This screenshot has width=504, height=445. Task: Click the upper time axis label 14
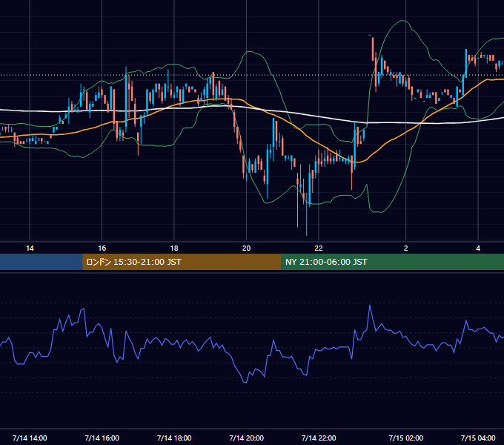[30, 248]
